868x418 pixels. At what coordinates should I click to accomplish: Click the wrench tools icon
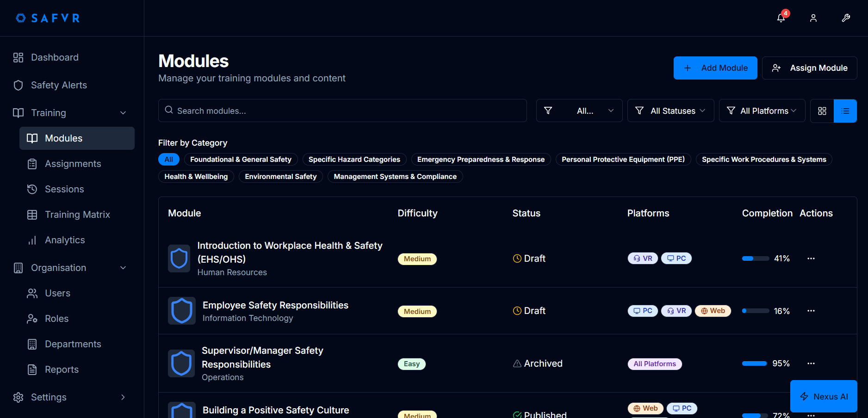[x=846, y=18]
